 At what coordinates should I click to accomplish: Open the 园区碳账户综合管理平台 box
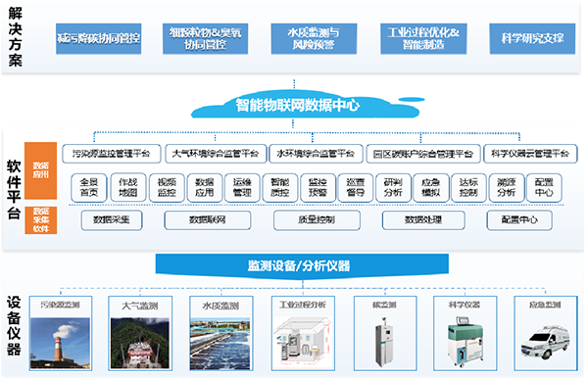click(423, 154)
